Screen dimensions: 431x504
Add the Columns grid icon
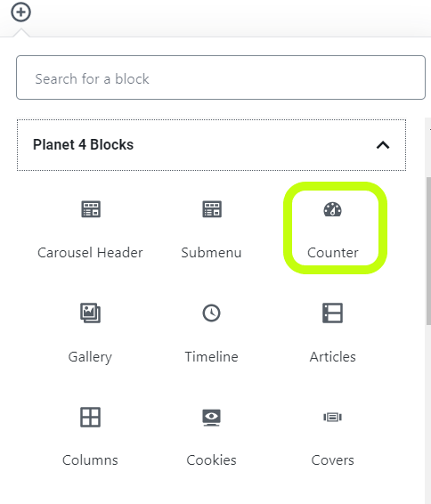[x=90, y=417]
